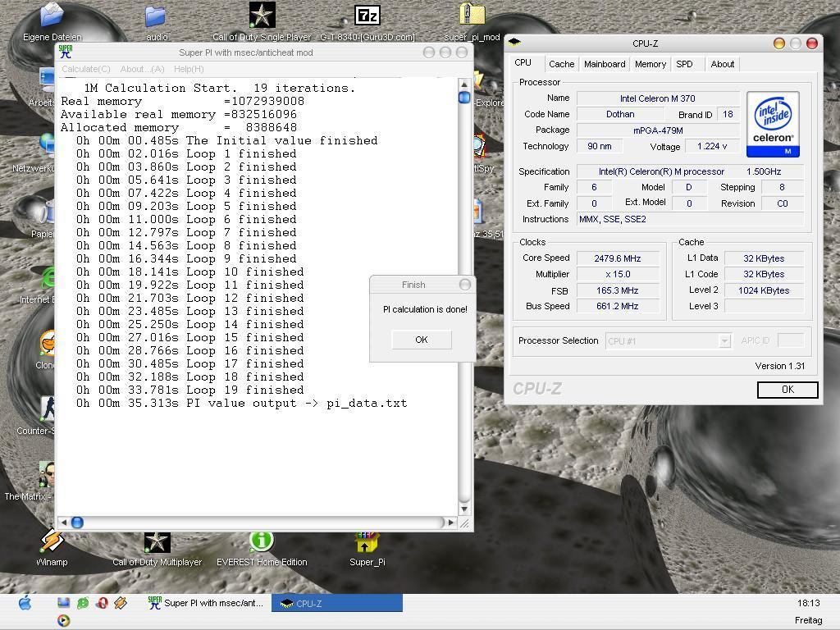Click the green quick launch icon beside Opera
Screen dimensions: 840x630
click(83, 603)
